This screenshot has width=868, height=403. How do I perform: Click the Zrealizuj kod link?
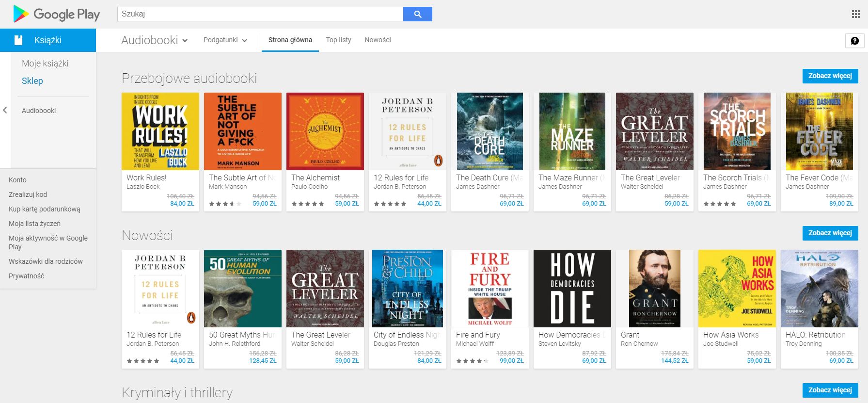[28, 194]
